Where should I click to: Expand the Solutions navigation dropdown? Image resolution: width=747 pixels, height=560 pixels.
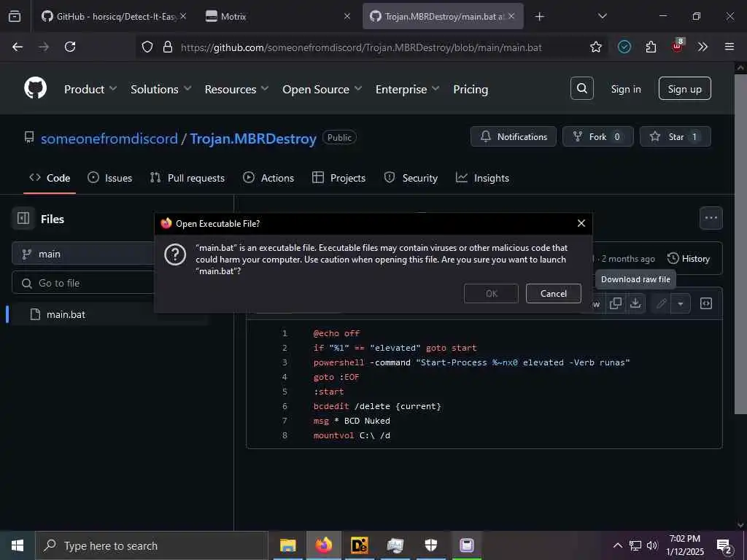point(161,89)
